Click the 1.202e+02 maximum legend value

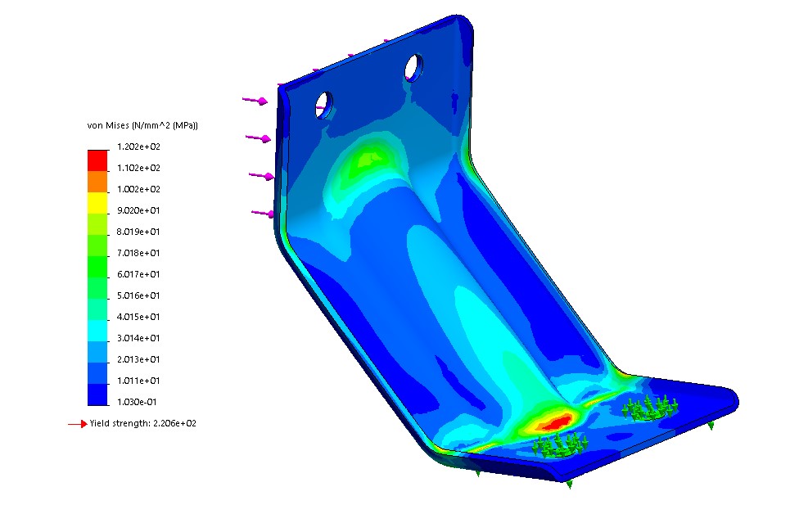point(138,147)
